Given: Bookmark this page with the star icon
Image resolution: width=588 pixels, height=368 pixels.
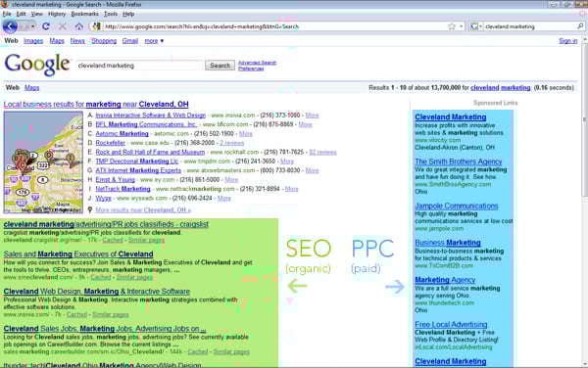Looking at the screenshot, I should (x=452, y=26).
